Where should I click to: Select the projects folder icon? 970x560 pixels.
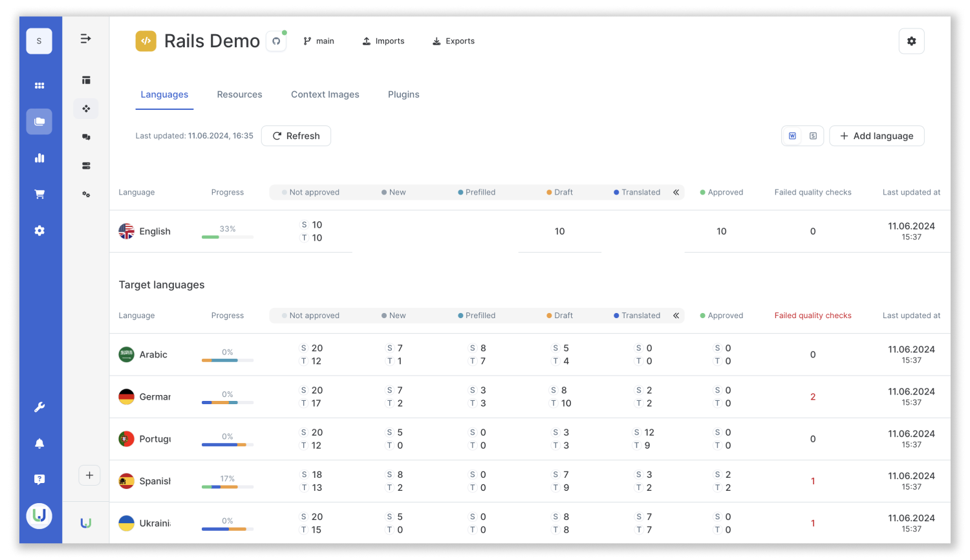coord(39,122)
